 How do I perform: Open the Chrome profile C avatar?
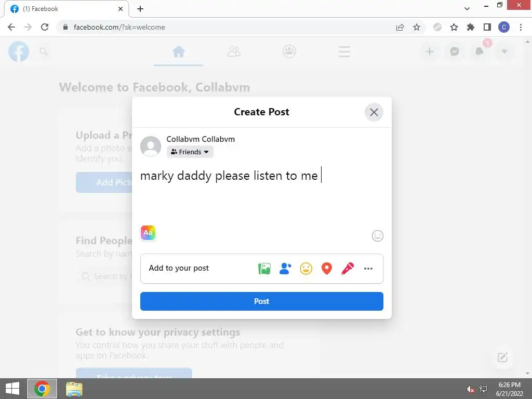(504, 27)
